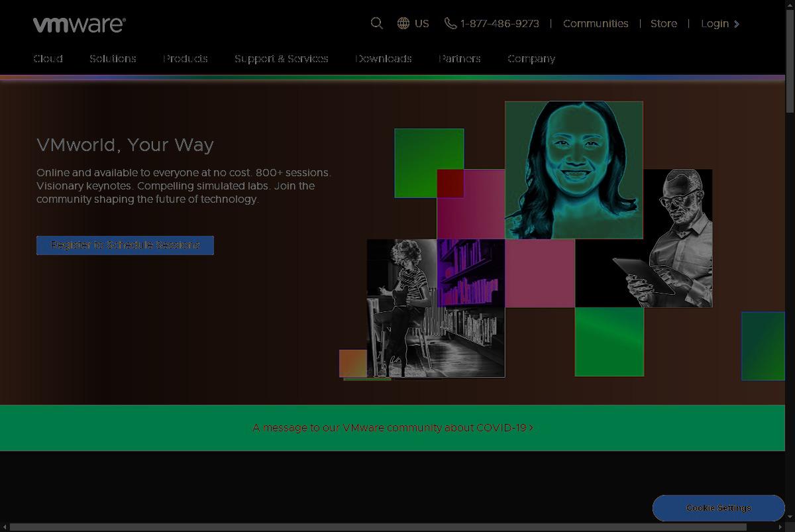Click Register to Schedule Sessions button

(x=125, y=245)
